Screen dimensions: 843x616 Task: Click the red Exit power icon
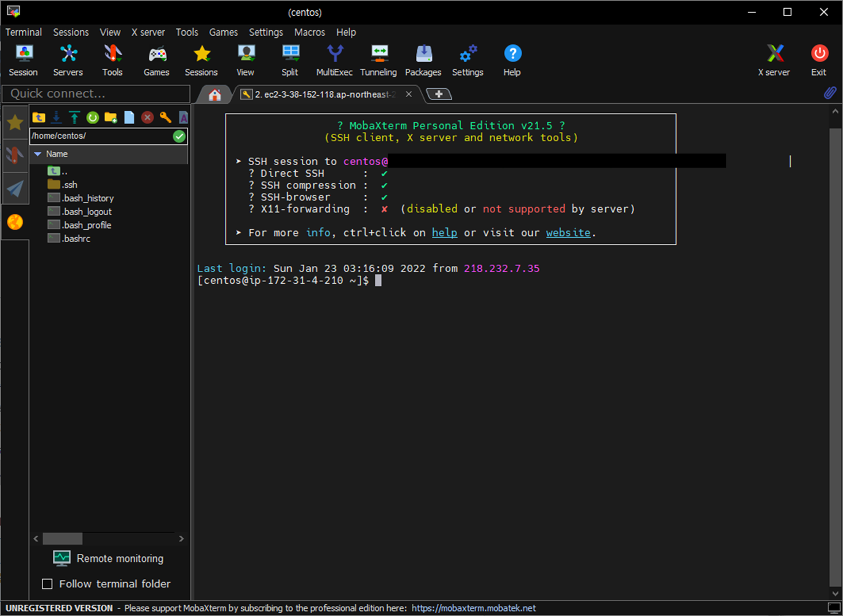pos(819,60)
